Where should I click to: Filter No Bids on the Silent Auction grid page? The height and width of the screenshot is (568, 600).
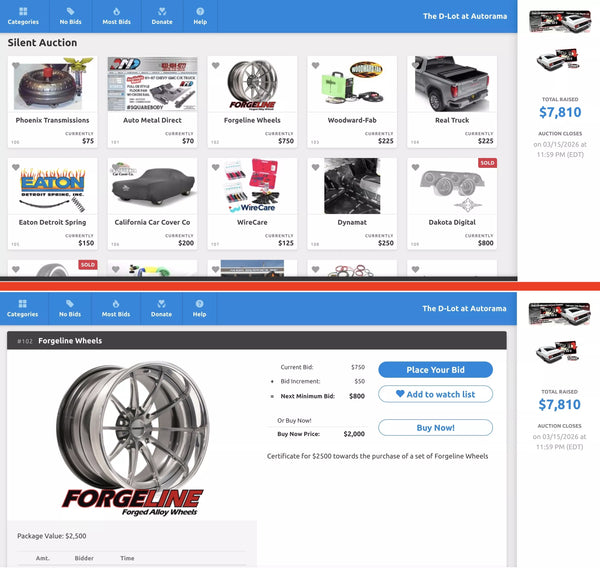[x=70, y=16]
